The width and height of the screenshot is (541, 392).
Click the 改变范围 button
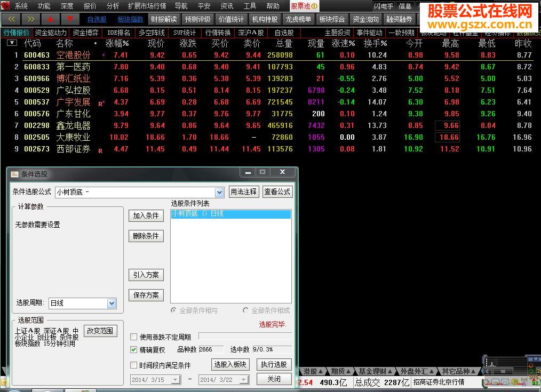100,331
